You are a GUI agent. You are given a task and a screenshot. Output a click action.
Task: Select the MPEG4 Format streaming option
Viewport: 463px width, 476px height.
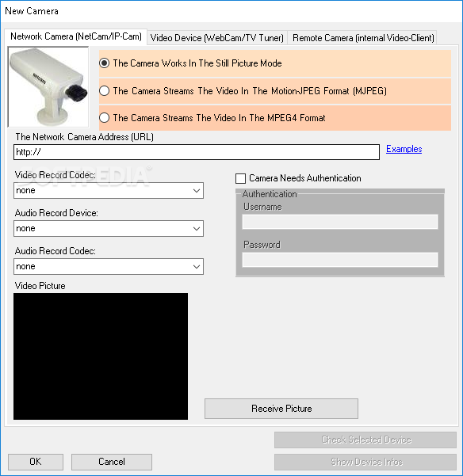coord(104,117)
